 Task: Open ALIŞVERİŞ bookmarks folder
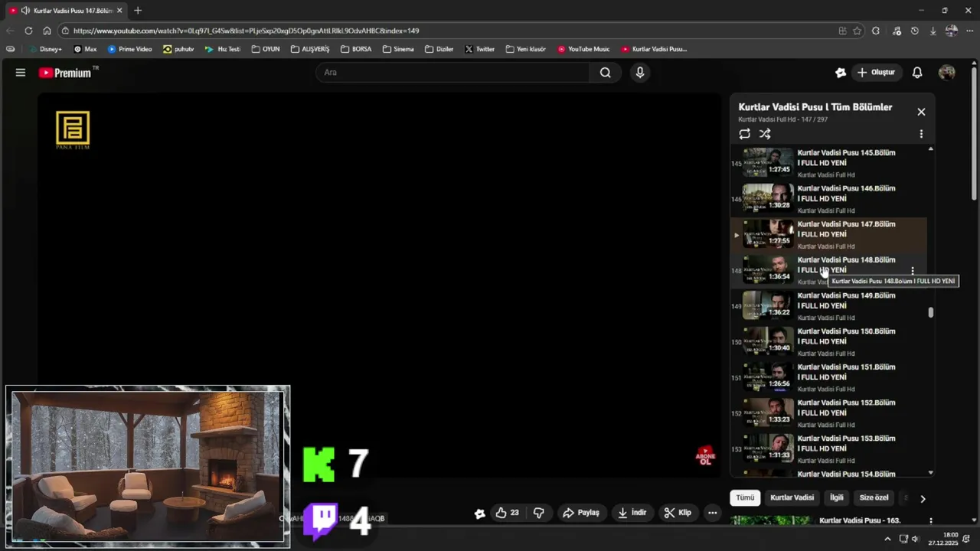tap(310, 49)
